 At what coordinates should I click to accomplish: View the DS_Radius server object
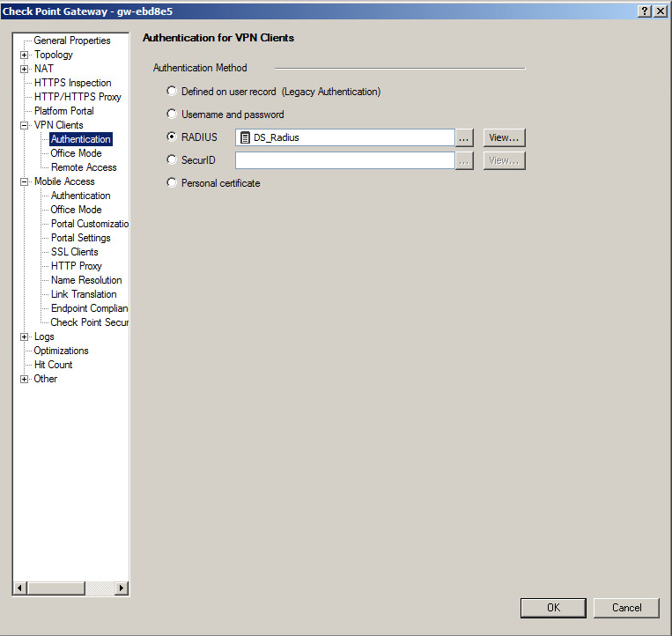coord(504,137)
